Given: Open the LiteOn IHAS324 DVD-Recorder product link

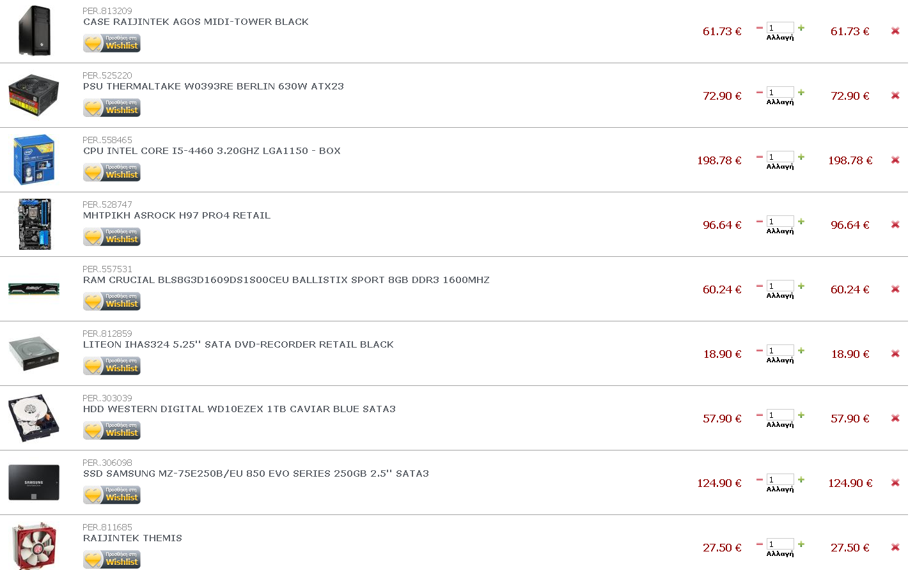Looking at the screenshot, I should 238,344.
